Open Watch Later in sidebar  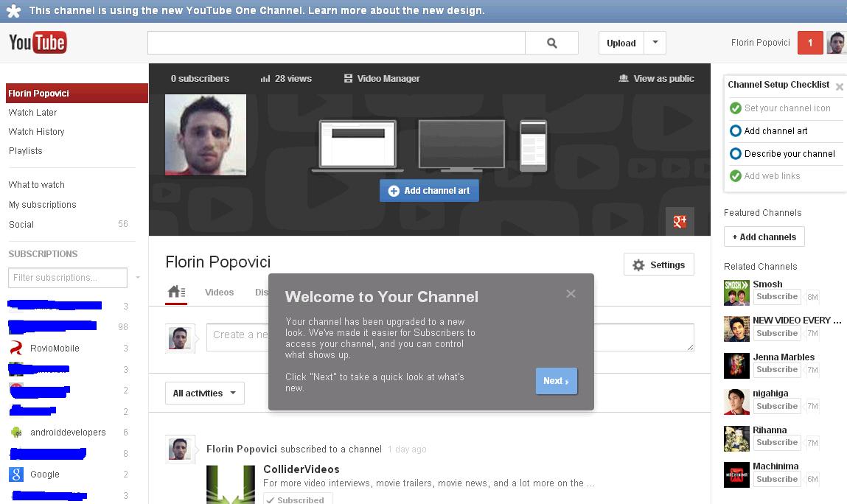coord(32,112)
